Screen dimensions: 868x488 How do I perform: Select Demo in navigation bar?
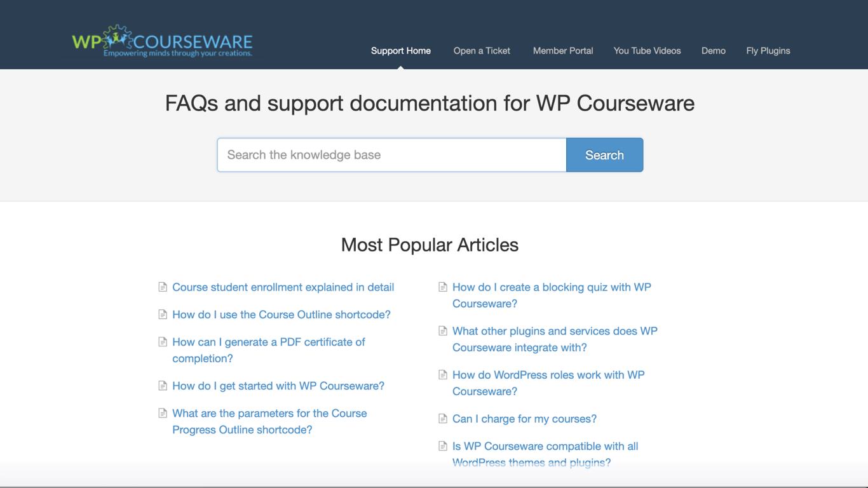coord(714,51)
